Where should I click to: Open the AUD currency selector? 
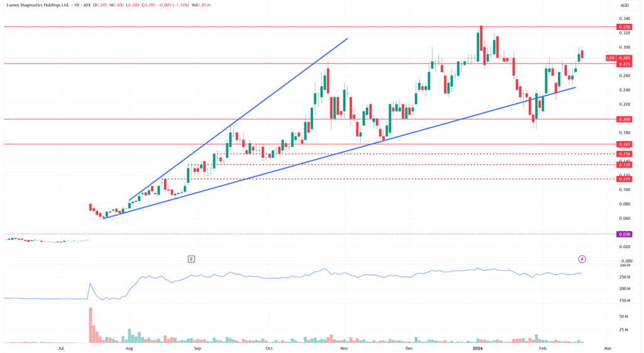click(625, 5)
